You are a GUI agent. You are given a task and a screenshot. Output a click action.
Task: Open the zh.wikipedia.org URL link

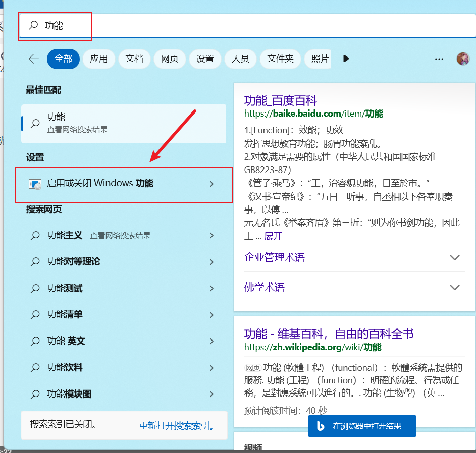pos(312,347)
